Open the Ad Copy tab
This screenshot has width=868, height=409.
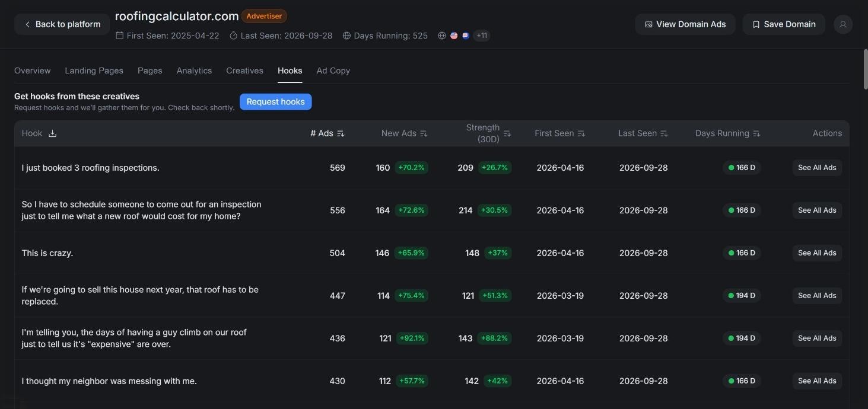[x=333, y=71]
